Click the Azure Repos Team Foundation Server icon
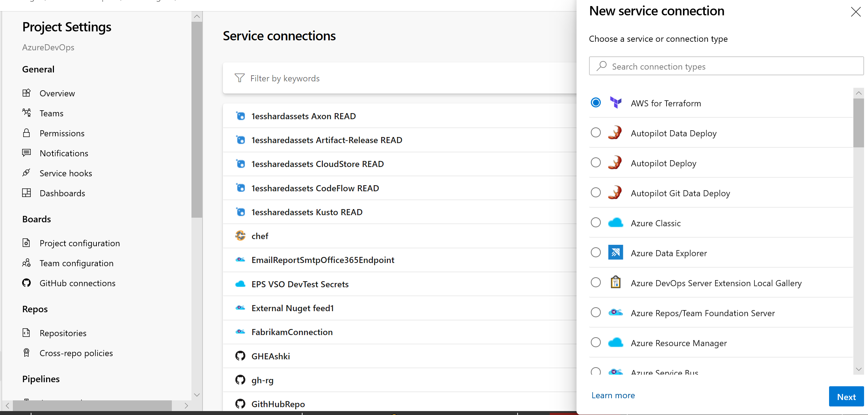This screenshot has height=415, width=868. (x=615, y=313)
